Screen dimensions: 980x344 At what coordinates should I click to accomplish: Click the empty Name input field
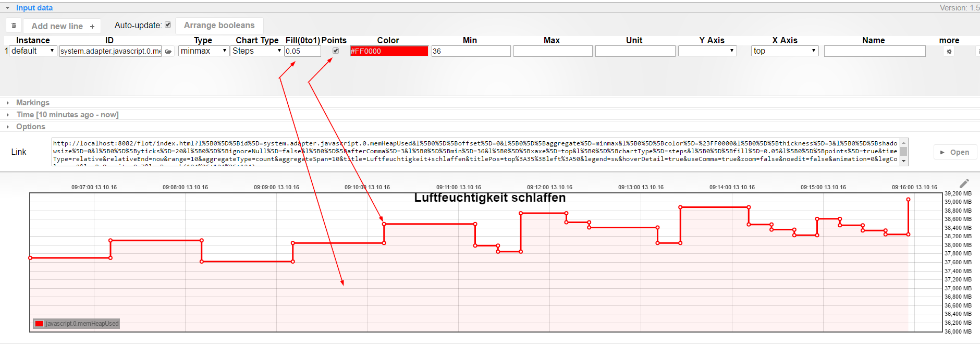point(875,51)
